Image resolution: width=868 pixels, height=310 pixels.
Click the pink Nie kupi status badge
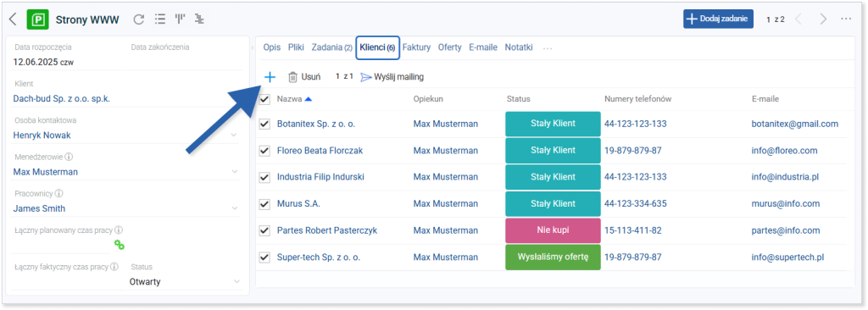pyautogui.click(x=553, y=230)
